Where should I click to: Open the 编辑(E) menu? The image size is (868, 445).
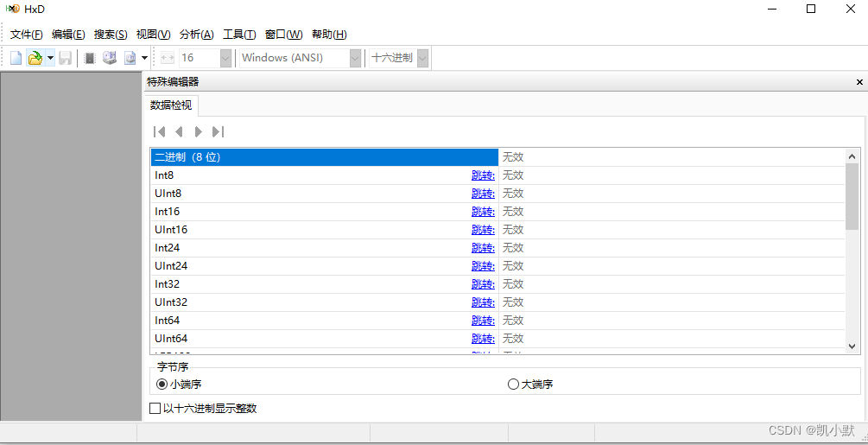point(68,35)
